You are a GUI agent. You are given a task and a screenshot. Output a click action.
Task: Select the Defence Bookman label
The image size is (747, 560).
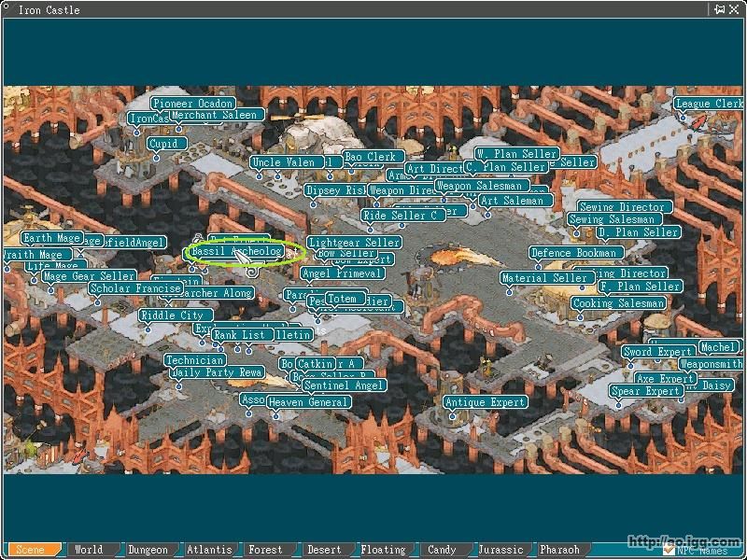pyautogui.click(x=577, y=253)
